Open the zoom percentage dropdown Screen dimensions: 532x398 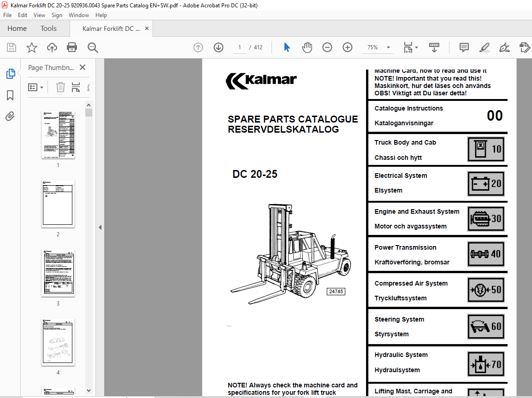pos(388,47)
